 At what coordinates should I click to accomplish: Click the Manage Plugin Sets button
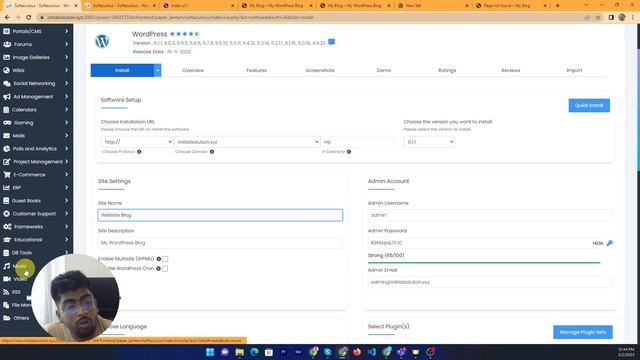[x=583, y=332]
